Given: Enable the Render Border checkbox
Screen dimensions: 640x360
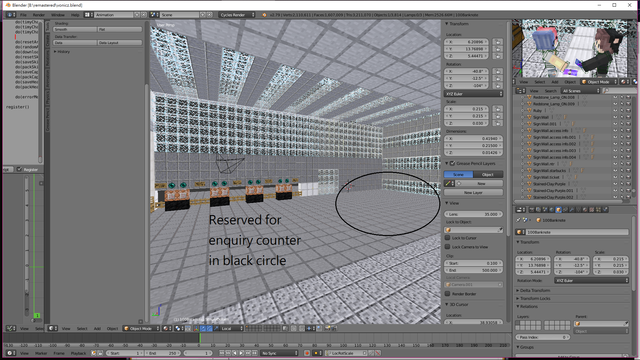Looking at the screenshot, I should pyautogui.click(x=448, y=293).
